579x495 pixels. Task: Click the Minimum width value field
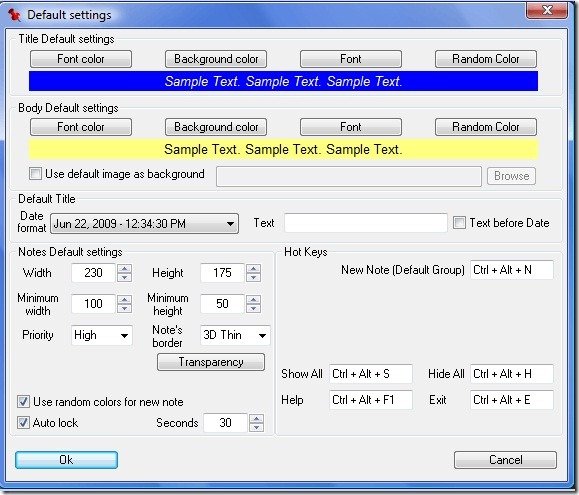93,304
